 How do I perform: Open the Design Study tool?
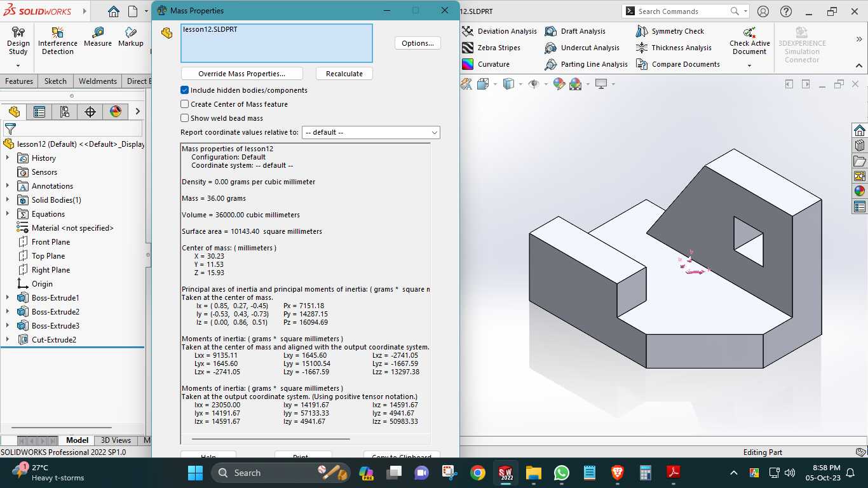click(18, 41)
